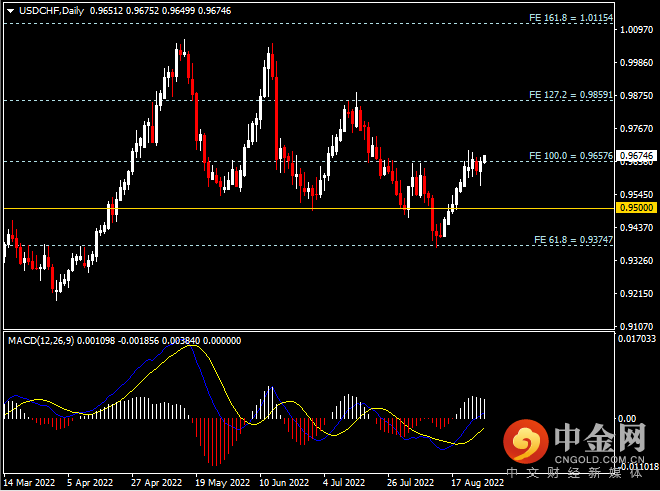Click the 19 May 2022 date label
Viewport: 660px width, 491px height.
coord(223,483)
